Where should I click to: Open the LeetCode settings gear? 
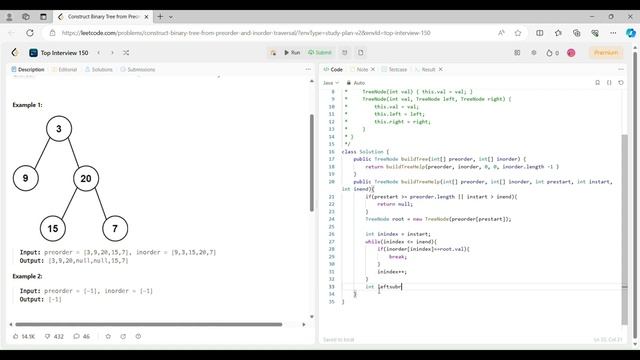534,53
